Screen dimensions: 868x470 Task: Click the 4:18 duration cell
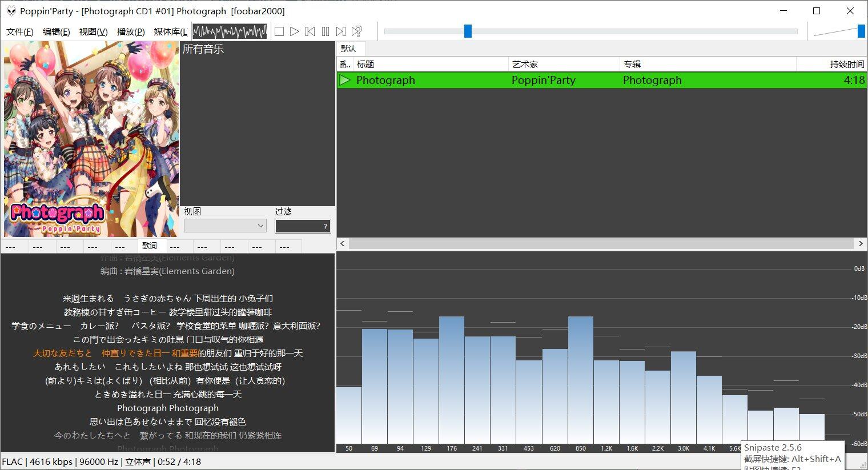[854, 80]
